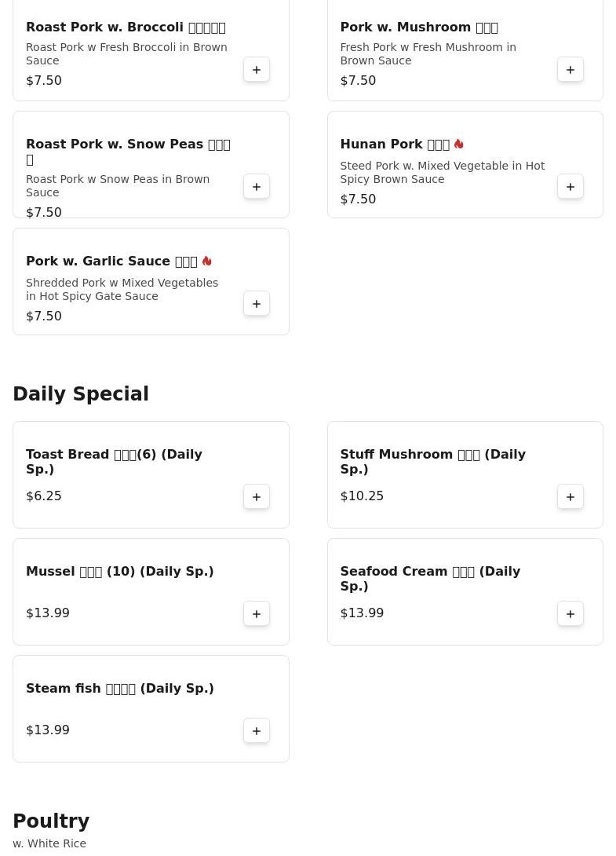The image size is (616, 856).
Task: Add Pork w. Garlic Sauce to cart
Action: (x=257, y=304)
